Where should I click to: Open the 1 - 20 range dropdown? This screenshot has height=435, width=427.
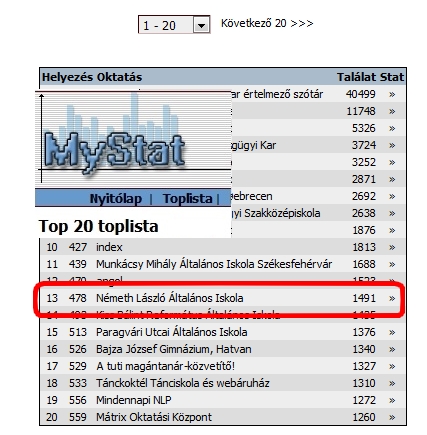pyautogui.click(x=174, y=25)
